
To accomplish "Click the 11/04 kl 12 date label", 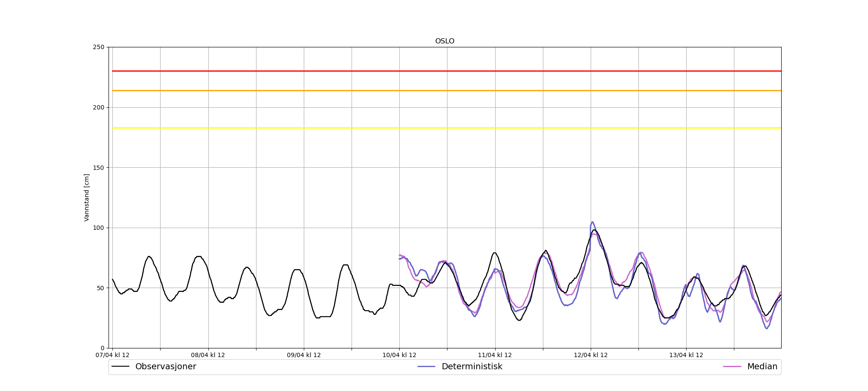I will [495, 355].
